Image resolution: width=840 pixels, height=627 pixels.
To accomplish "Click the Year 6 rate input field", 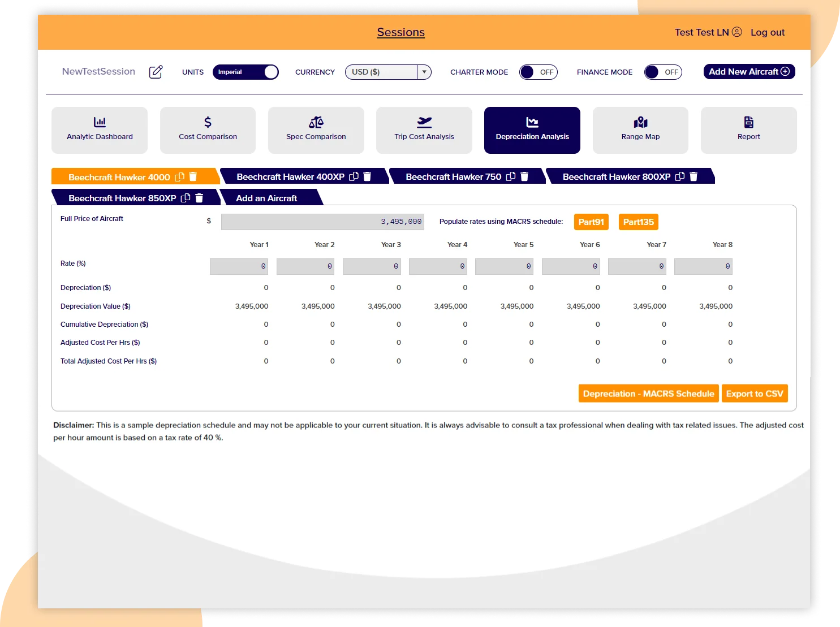I will tap(571, 266).
